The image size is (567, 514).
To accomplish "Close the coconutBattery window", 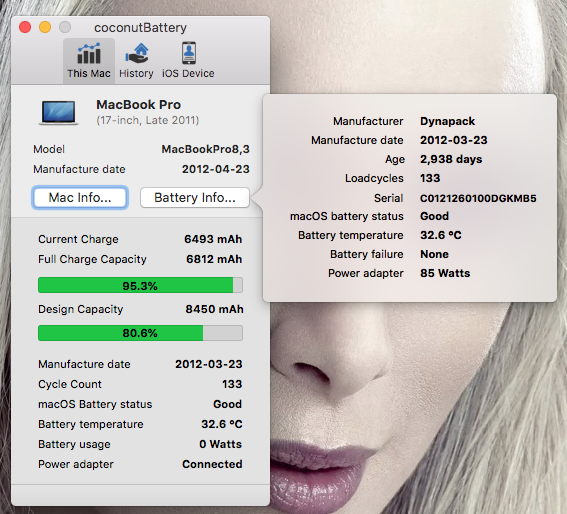I will pyautogui.click(x=25, y=27).
